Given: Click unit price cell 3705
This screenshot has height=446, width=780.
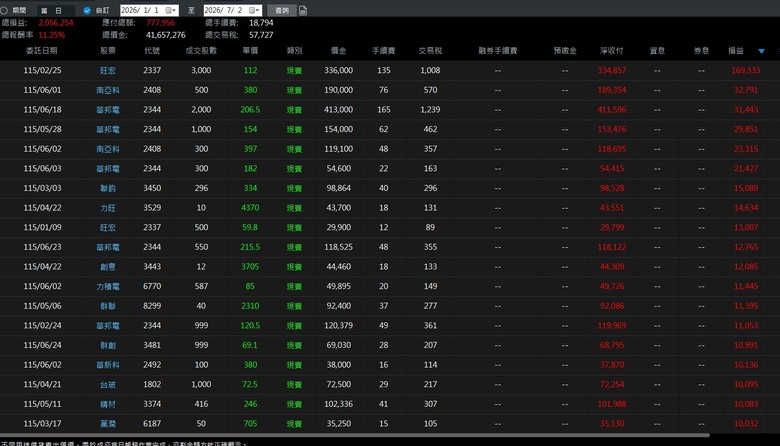Looking at the screenshot, I should coord(250,267).
